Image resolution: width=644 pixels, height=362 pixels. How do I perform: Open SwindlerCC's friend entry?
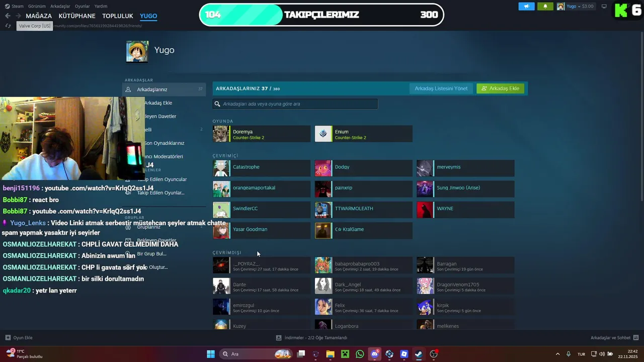click(262, 210)
